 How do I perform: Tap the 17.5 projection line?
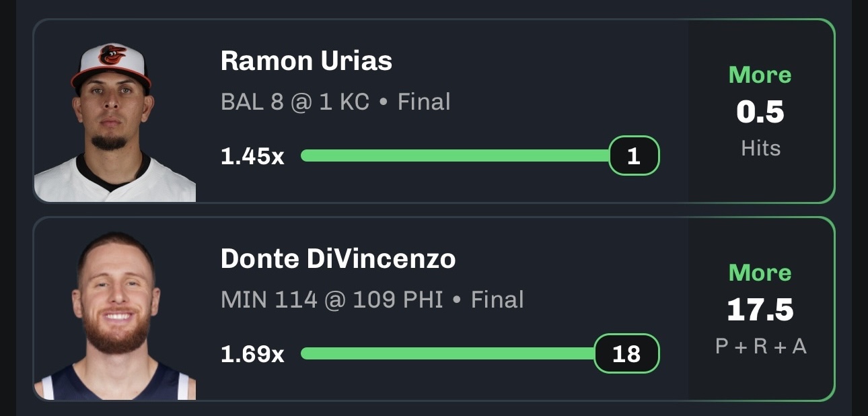click(760, 310)
